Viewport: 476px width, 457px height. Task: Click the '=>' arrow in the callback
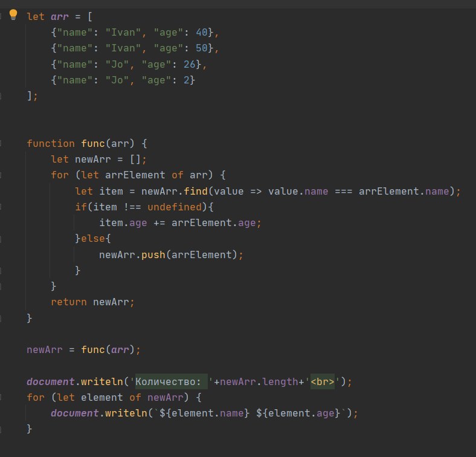256,191
